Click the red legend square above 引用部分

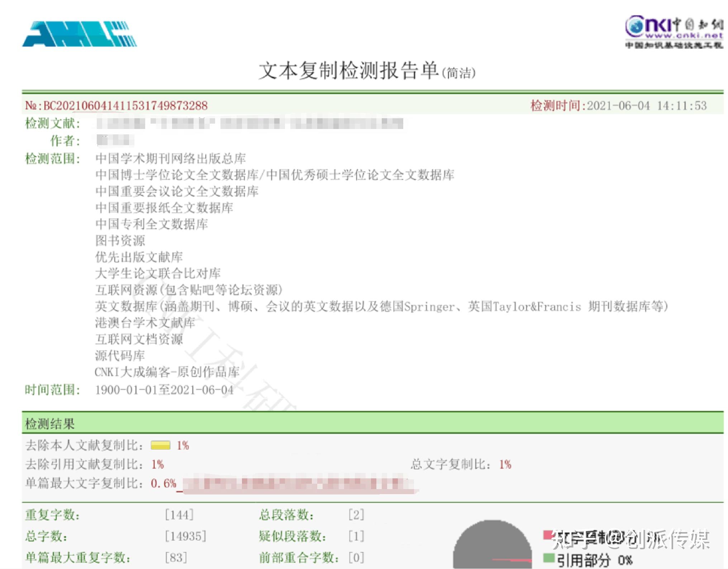click(x=549, y=535)
